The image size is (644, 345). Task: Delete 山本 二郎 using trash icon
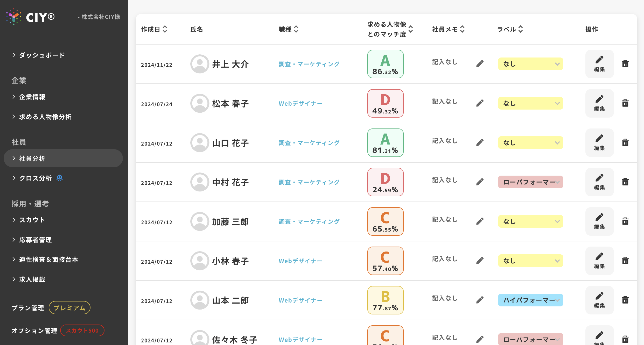coord(625,300)
